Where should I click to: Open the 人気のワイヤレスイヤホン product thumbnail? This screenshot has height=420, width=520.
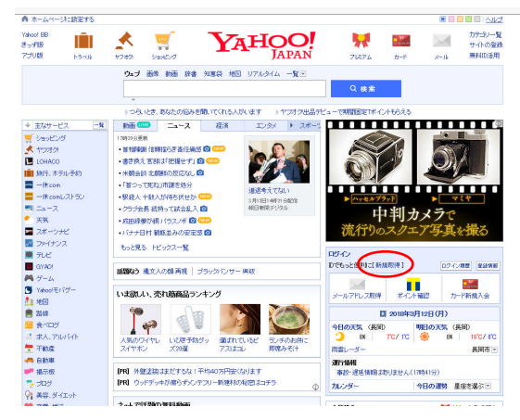(141, 319)
